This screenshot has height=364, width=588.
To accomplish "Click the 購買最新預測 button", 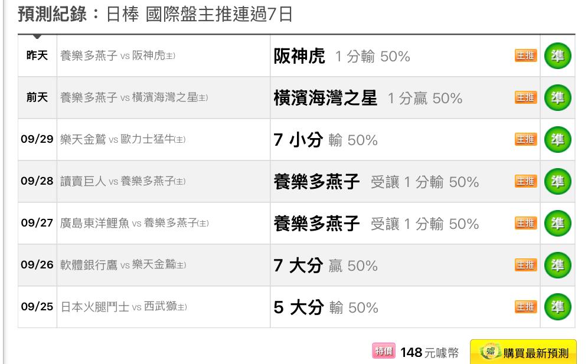I will tap(523, 353).
